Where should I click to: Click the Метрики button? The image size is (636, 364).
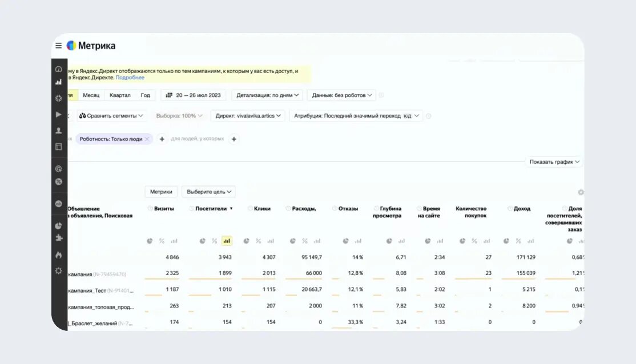[x=161, y=192]
